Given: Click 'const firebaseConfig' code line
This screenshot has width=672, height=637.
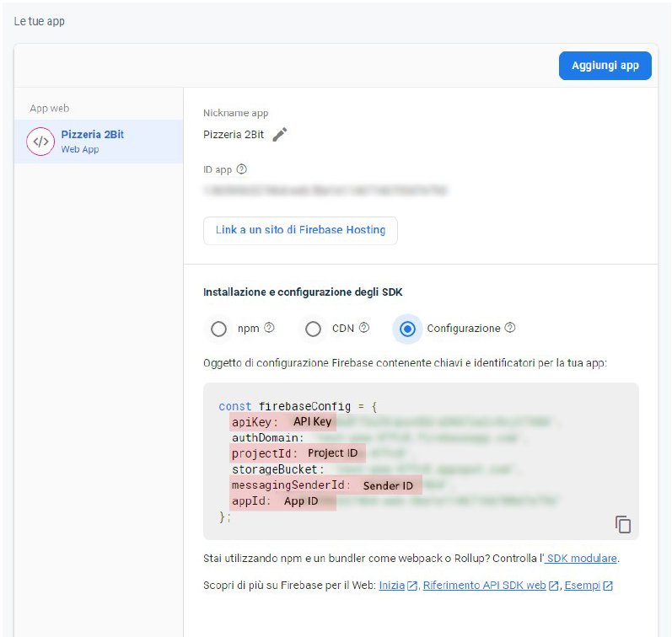Looking at the screenshot, I should 298,406.
